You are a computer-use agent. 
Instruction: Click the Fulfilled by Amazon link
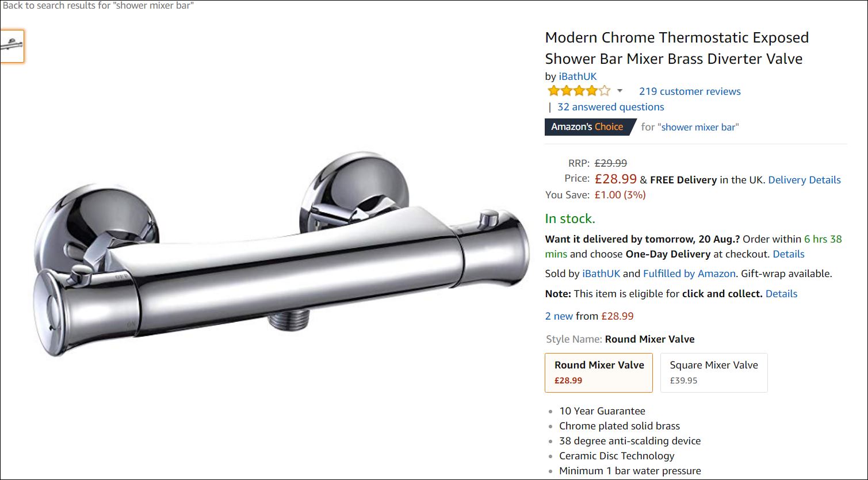689,274
